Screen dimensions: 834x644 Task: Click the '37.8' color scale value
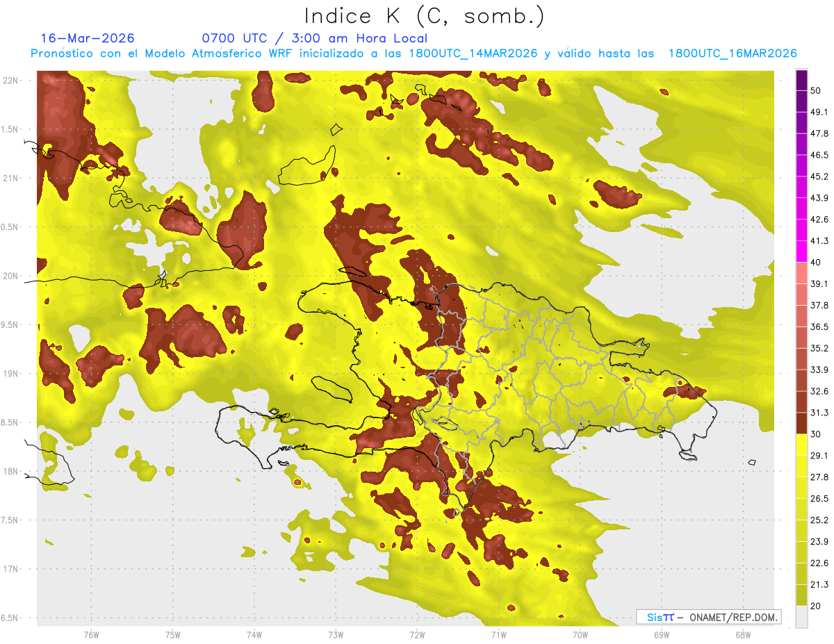[819, 305]
